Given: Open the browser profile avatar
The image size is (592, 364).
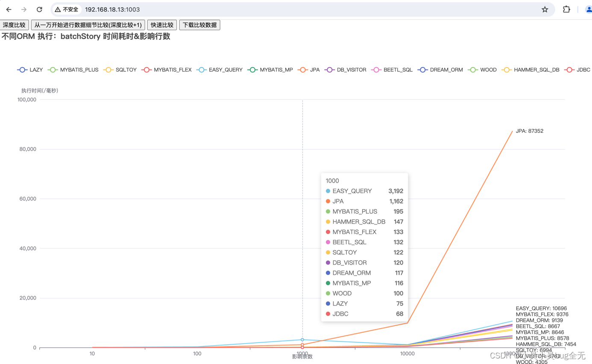Looking at the screenshot, I should click(x=588, y=9).
